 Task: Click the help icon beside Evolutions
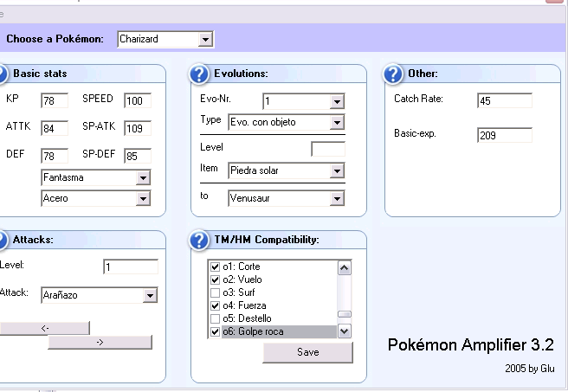[x=199, y=74]
